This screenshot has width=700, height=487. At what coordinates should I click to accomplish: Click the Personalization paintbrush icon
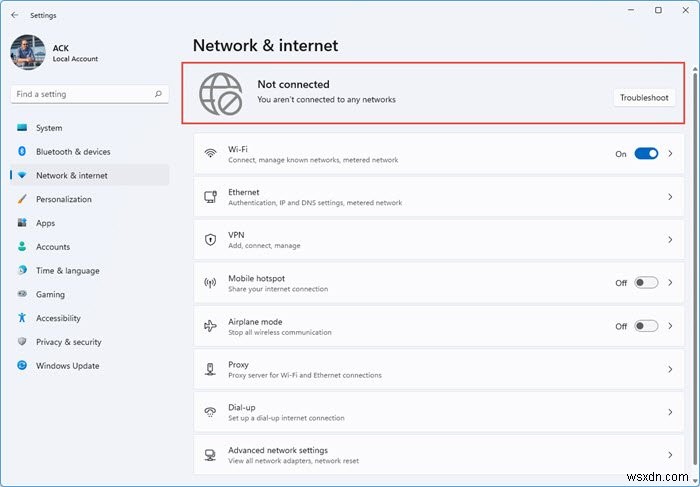point(21,199)
